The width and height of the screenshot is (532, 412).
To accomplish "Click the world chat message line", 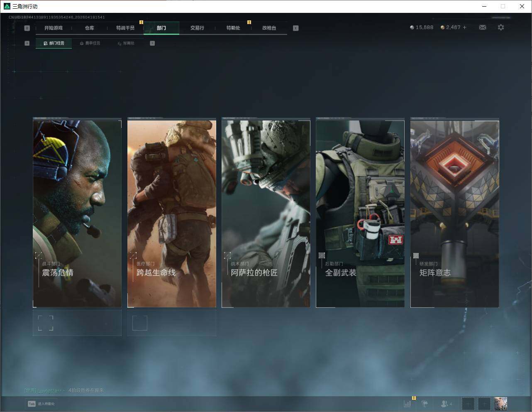I will 64,390.
